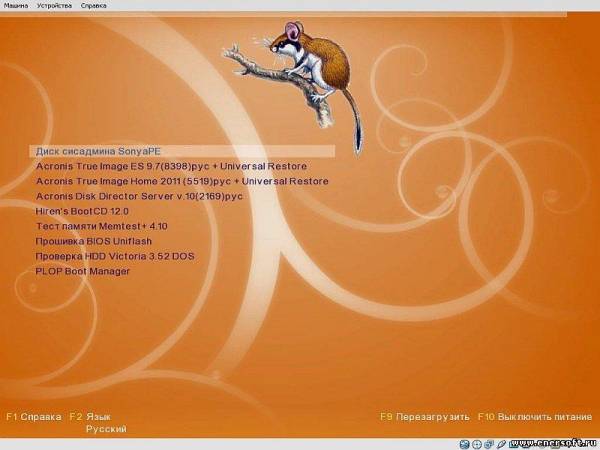600x450 pixels.
Task: Choose Тест памяти Memtest+ 4.10
Action: 101,226
